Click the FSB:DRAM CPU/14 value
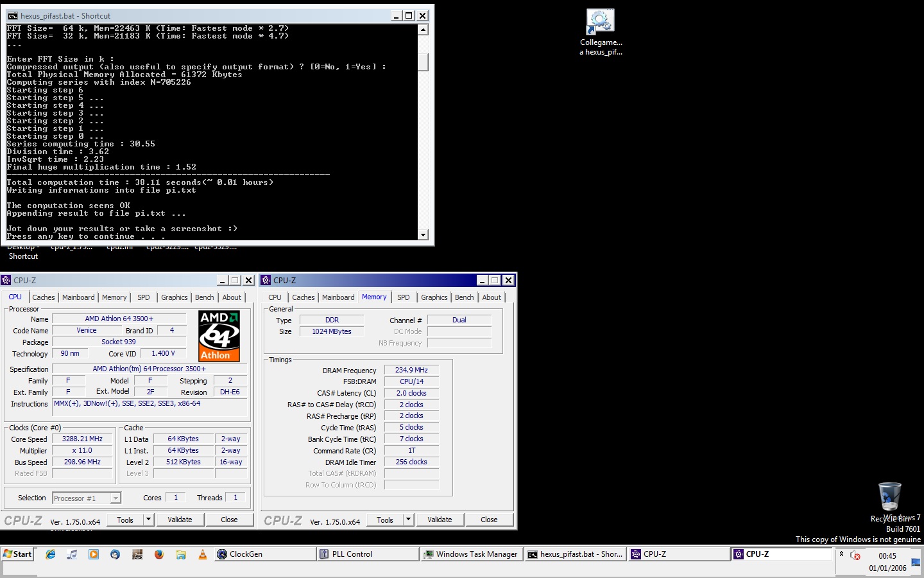Image resolution: width=924 pixels, height=578 pixels. 411,381
